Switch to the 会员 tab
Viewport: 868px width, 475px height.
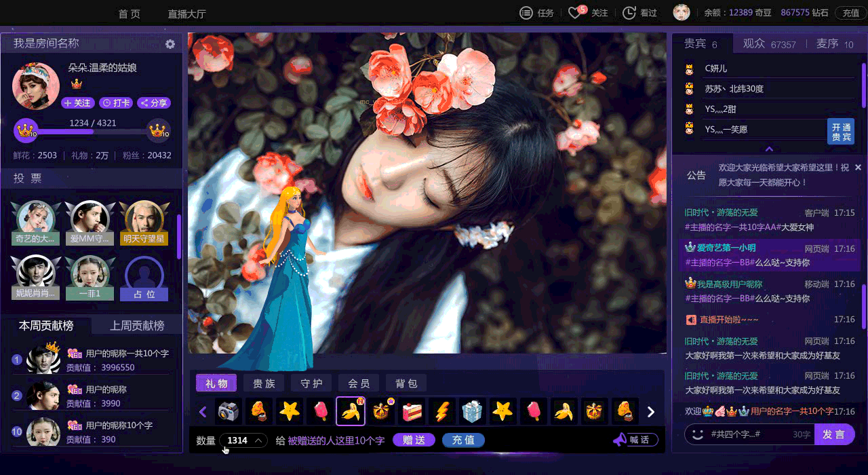[x=359, y=383]
